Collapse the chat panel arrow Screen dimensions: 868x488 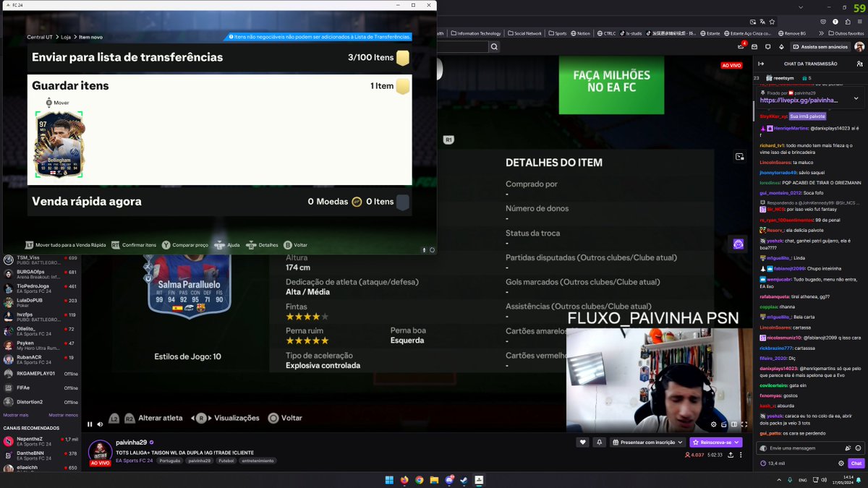761,64
